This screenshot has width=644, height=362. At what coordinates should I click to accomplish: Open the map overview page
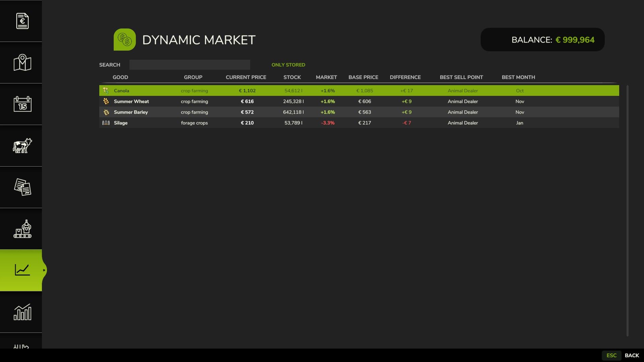pyautogui.click(x=22, y=62)
